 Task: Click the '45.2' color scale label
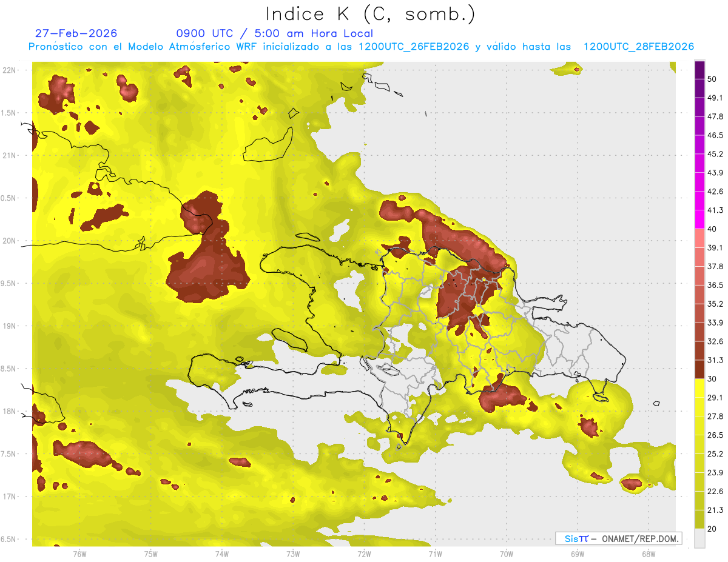point(715,154)
